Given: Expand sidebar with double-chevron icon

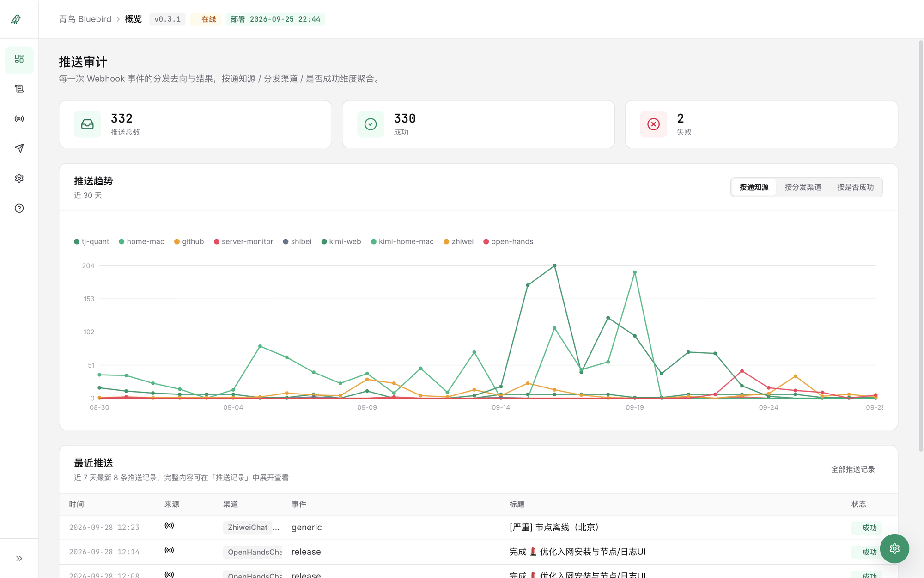Looking at the screenshot, I should (19, 558).
